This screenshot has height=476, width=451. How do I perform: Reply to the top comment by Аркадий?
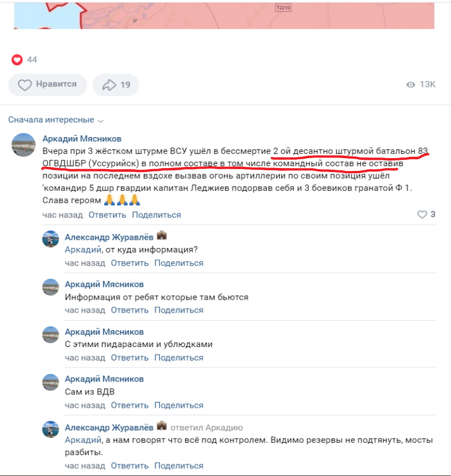(107, 215)
